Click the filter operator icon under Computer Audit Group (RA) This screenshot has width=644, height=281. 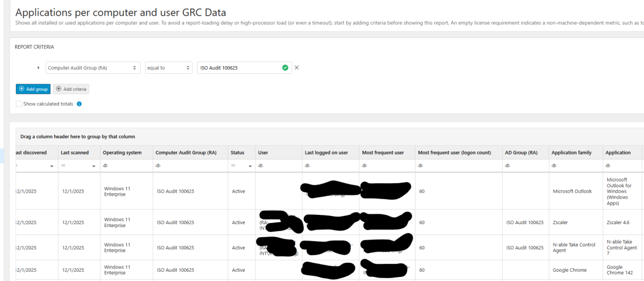click(158, 166)
